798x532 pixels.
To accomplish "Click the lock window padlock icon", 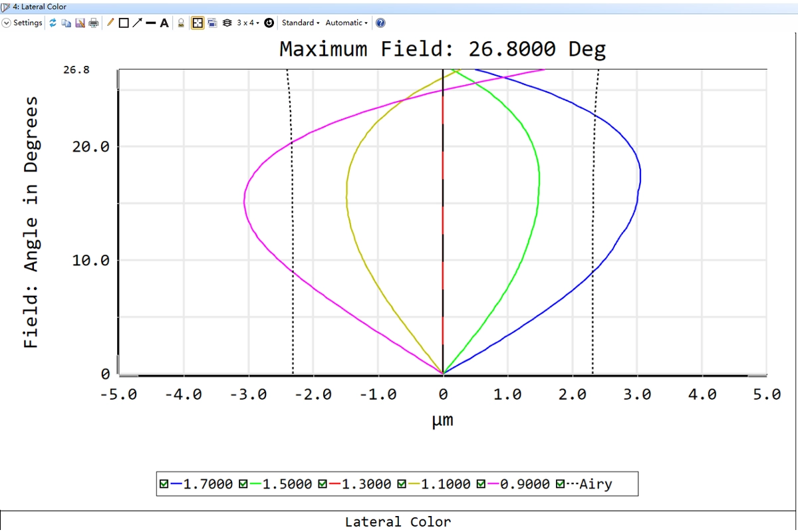I will 181,23.
